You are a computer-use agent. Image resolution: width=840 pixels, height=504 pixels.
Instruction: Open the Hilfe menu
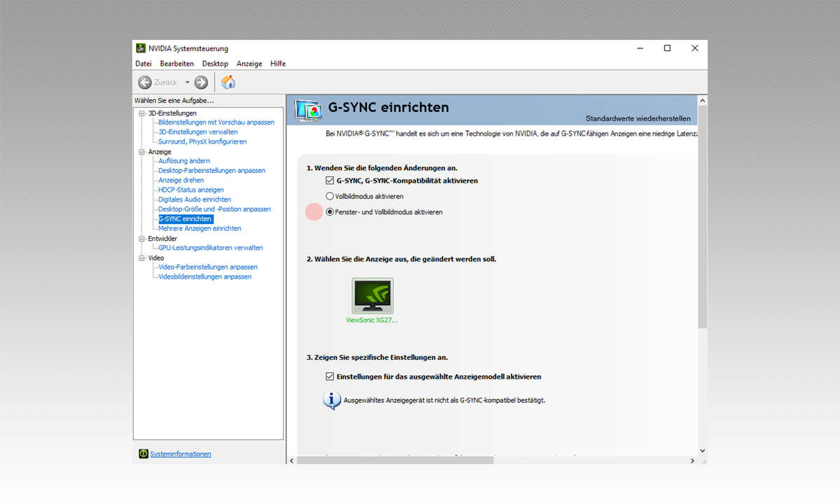pos(278,64)
